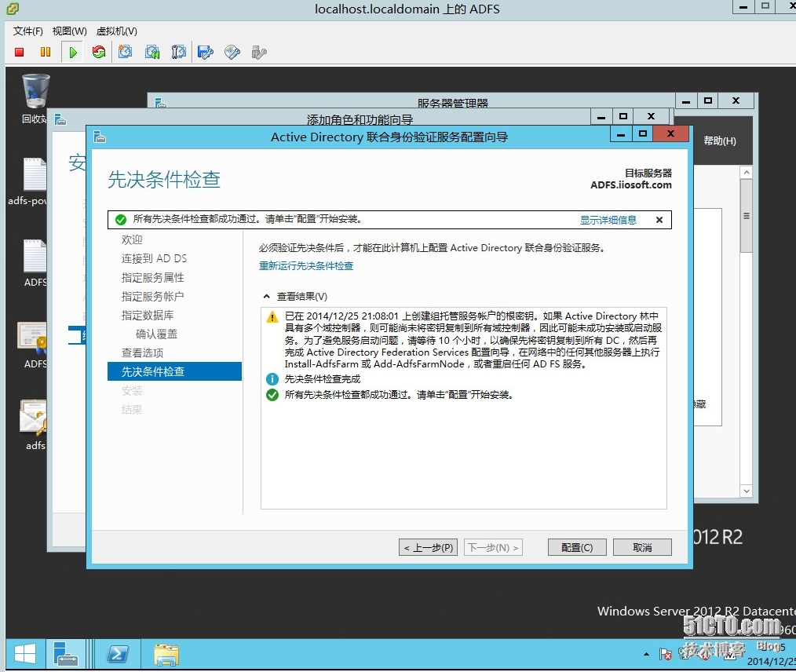This screenshot has height=672, width=796.
Task: Open the 虚拟机(V) menu
Action: (117, 31)
